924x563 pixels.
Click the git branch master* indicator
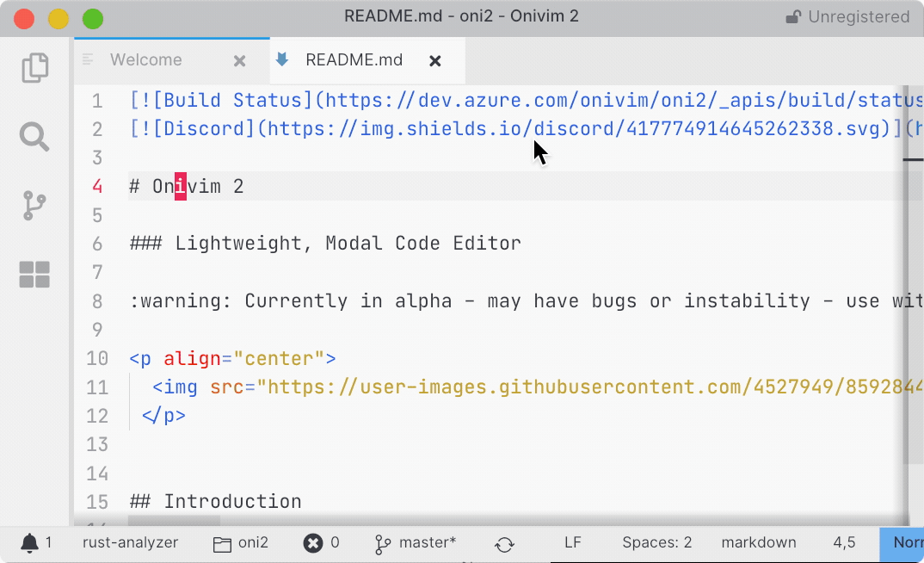[x=416, y=542]
